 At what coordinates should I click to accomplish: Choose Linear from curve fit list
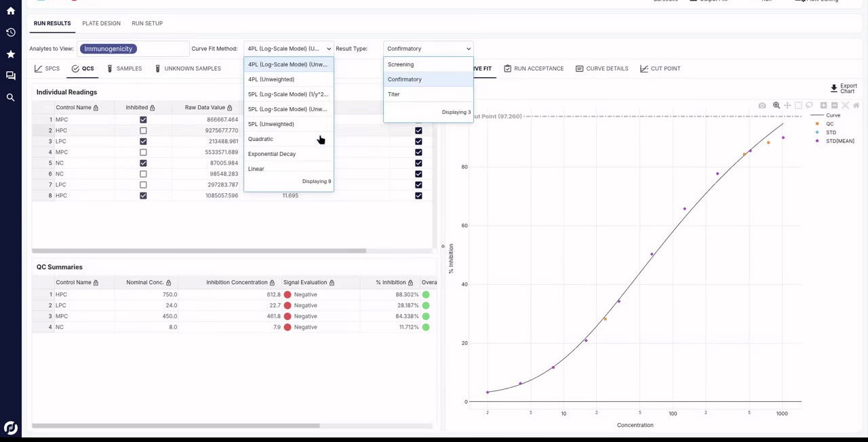click(x=288, y=168)
